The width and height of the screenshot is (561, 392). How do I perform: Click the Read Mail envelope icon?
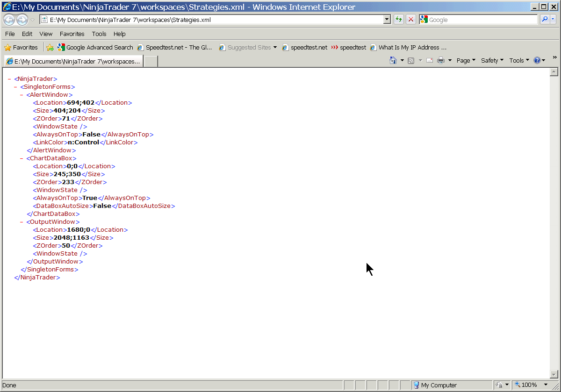click(429, 60)
